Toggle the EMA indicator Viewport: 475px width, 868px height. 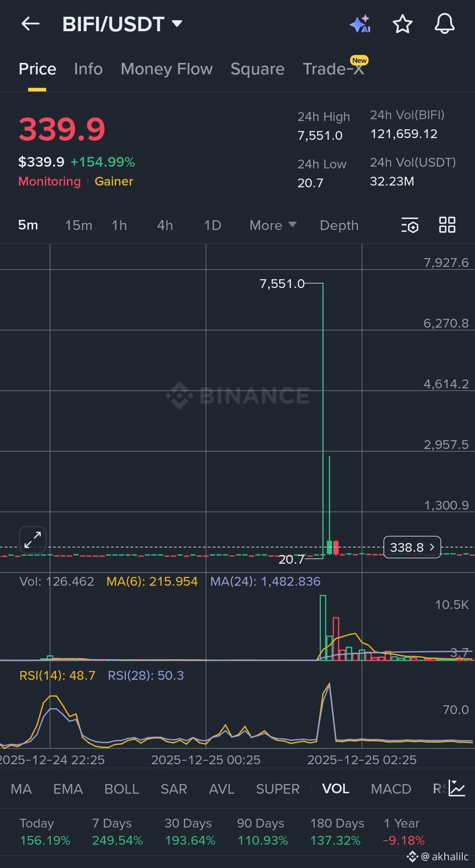(68, 789)
